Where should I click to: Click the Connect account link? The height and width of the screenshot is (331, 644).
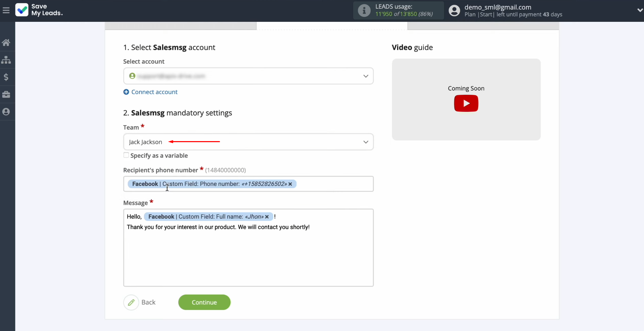point(154,92)
